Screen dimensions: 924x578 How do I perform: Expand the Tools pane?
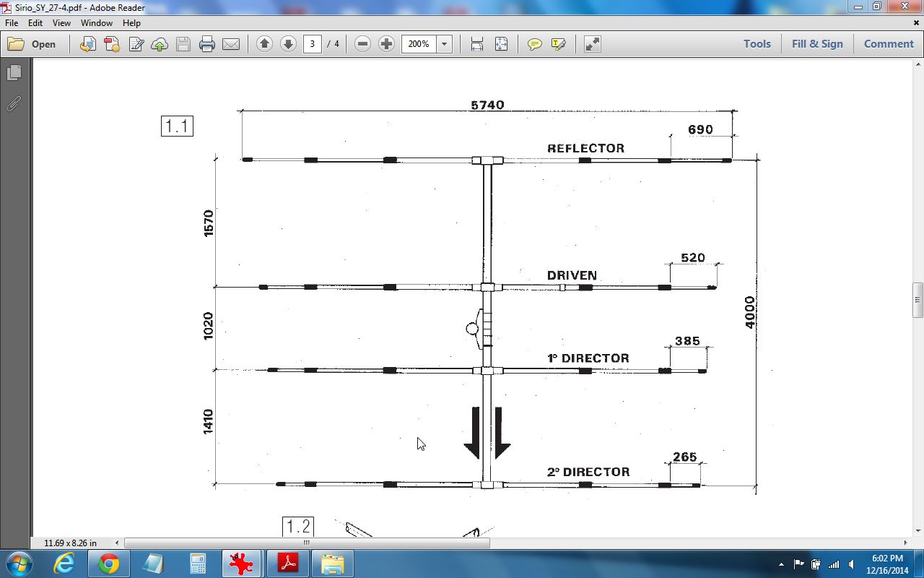(757, 44)
